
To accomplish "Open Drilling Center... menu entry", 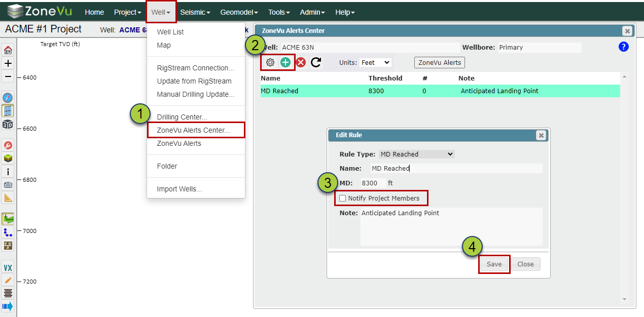I will pos(182,117).
